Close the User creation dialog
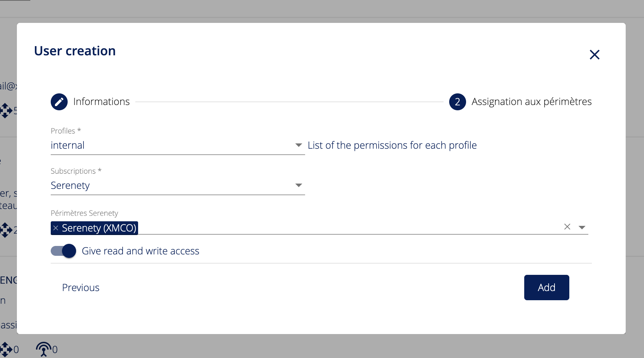This screenshot has height=358, width=644. tap(594, 55)
